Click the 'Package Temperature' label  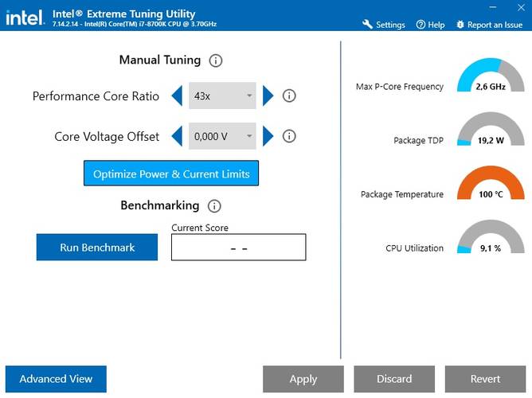(x=402, y=194)
